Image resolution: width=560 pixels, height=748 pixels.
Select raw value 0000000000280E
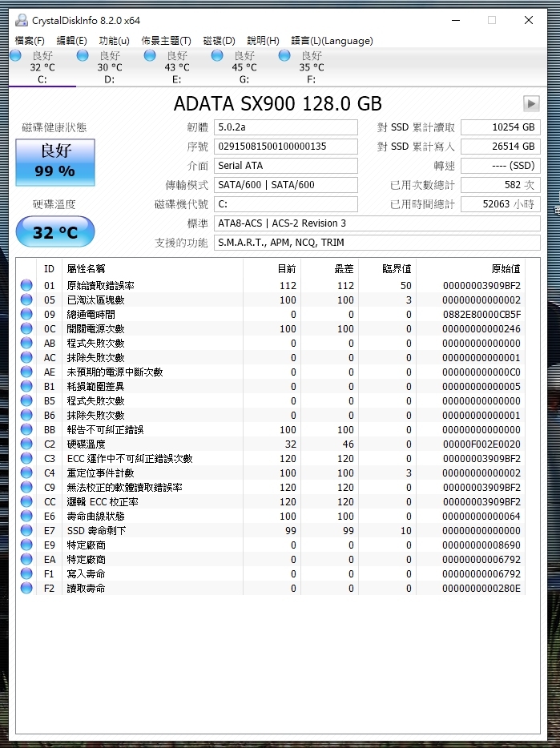pyautogui.click(x=481, y=588)
